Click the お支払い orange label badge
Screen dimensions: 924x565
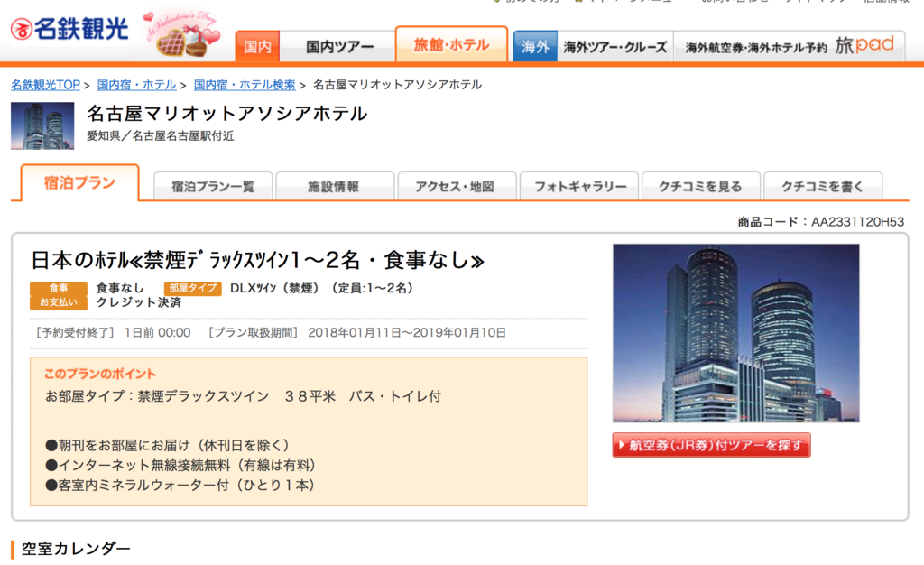click(x=59, y=302)
